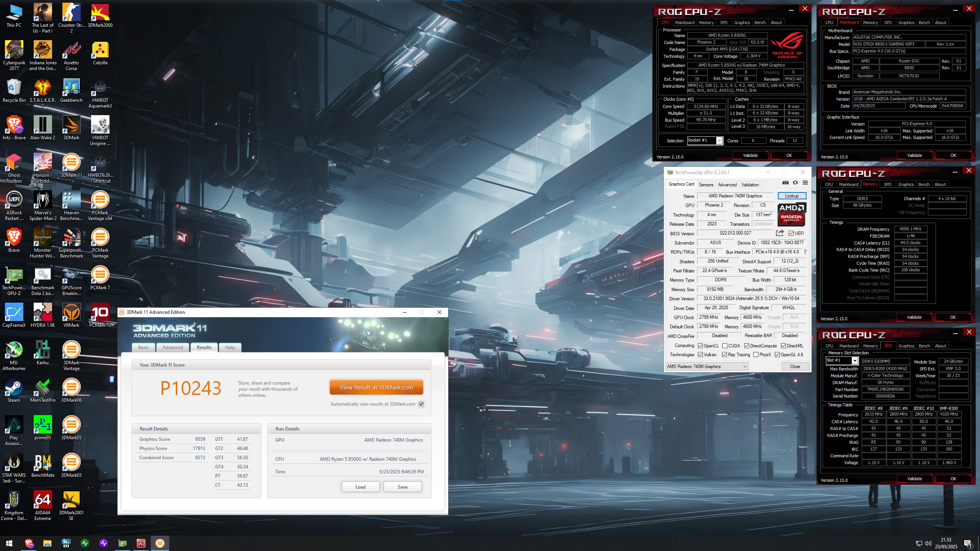The height and width of the screenshot is (551, 980).
Task: Click Validate in the CPU-Z CPU window
Action: pos(750,155)
